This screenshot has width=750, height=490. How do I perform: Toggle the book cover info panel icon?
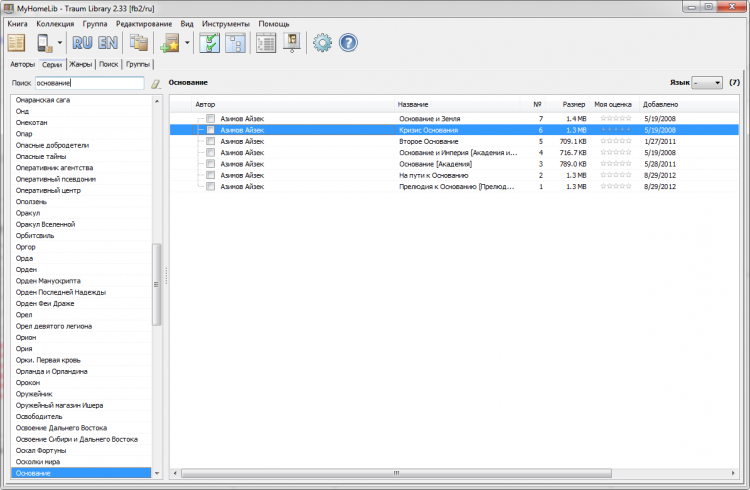292,43
